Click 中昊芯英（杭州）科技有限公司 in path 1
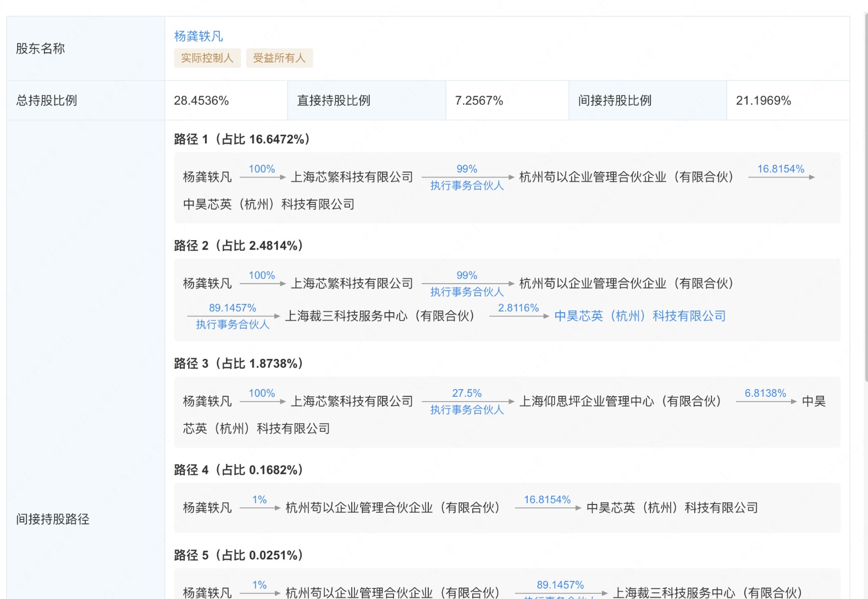The height and width of the screenshot is (599, 868). click(269, 204)
